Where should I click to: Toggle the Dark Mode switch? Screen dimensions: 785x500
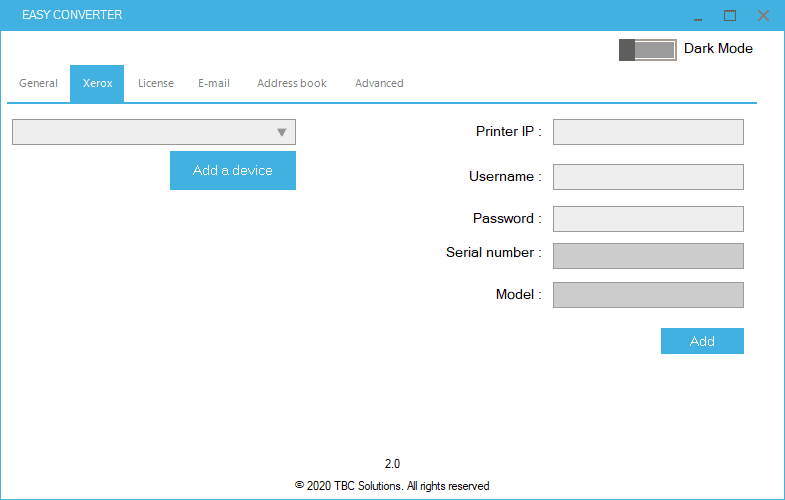tap(647, 49)
